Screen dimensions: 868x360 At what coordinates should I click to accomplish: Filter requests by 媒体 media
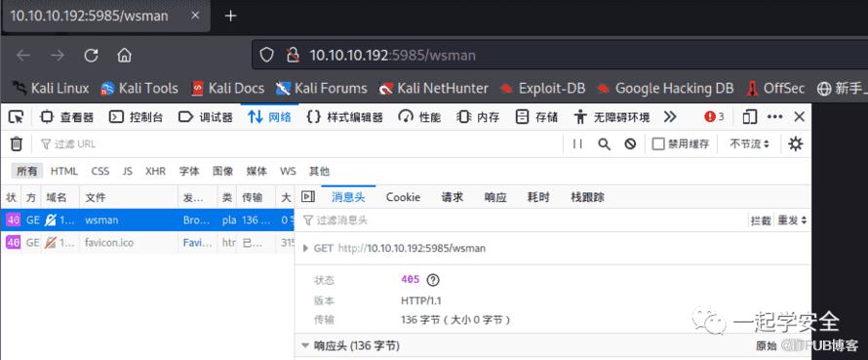pos(256,171)
